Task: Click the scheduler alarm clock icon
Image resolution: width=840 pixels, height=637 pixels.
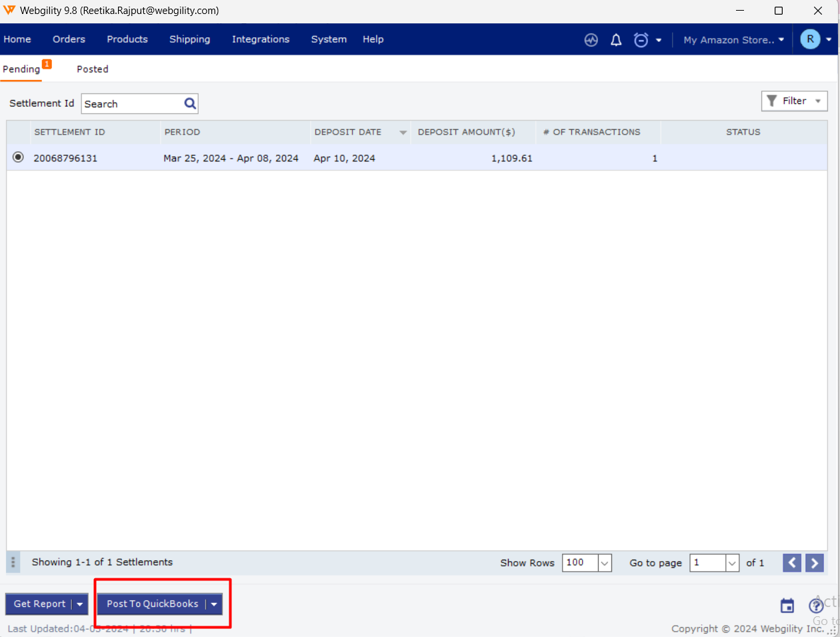Action: click(641, 40)
